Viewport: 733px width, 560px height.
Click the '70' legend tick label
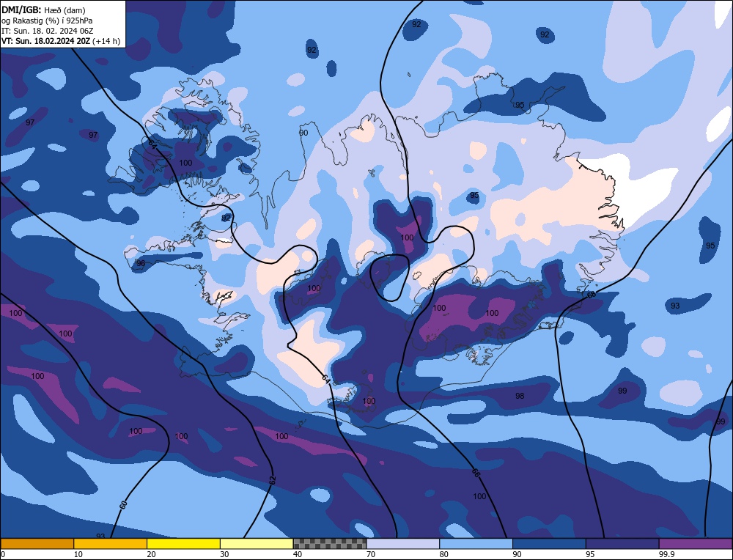[x=371, y=554]
